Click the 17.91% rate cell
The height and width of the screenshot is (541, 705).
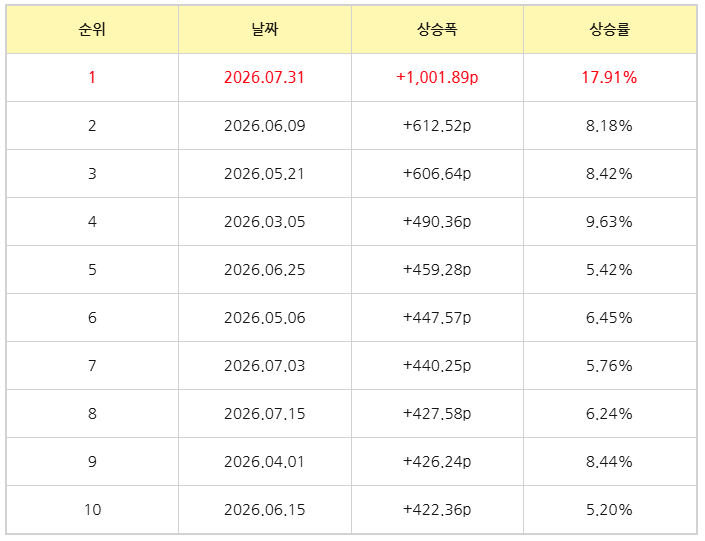click(610, 77)
